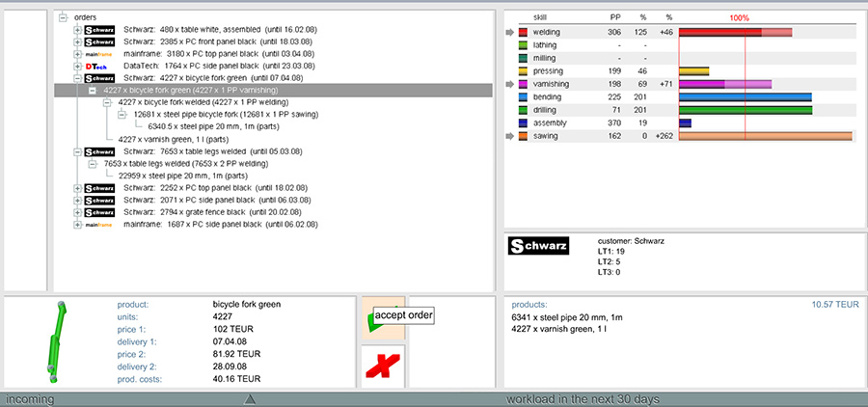Collapse the 12681 x steel pipe bicycle fork node
The height and width of the screenshot is (407, 868).
(122, 114)
